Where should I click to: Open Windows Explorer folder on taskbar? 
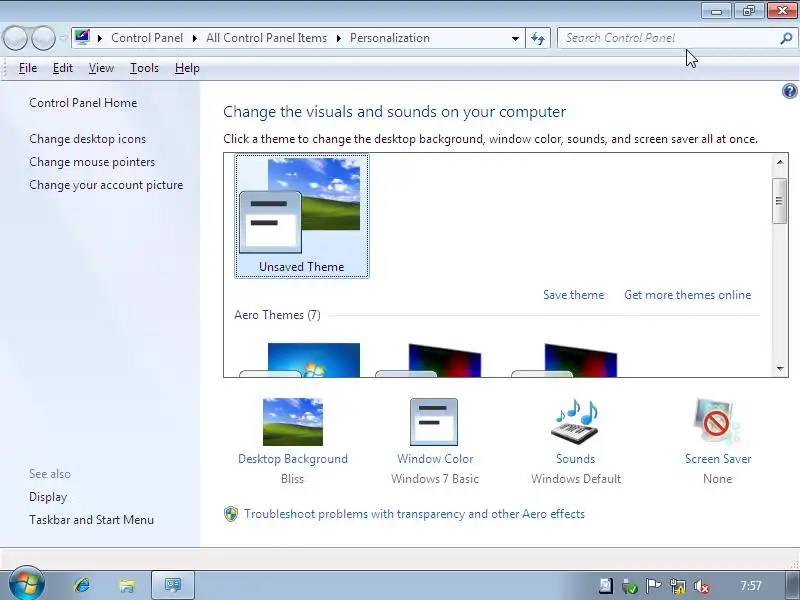click(127, 585)
